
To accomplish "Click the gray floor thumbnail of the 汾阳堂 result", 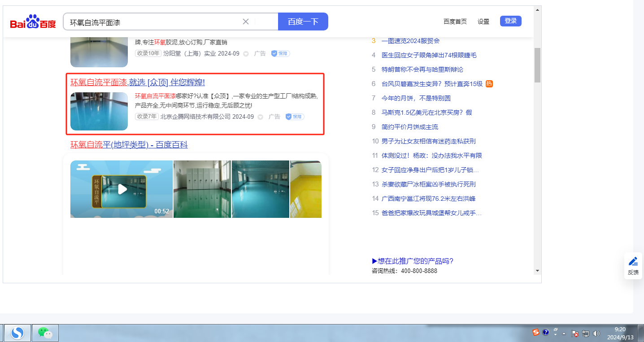I will [x=99, y=52].
